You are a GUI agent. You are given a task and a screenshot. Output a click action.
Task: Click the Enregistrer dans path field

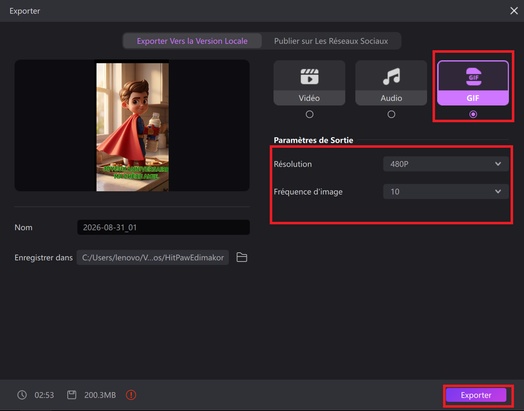click(x=153, y=258)
